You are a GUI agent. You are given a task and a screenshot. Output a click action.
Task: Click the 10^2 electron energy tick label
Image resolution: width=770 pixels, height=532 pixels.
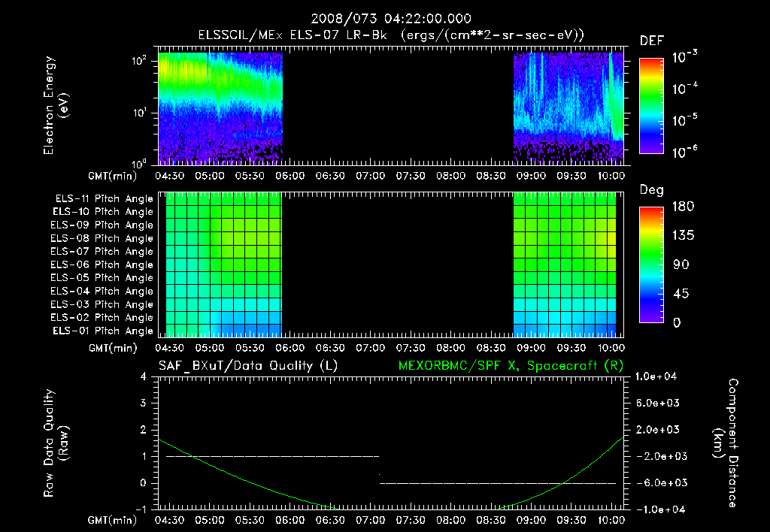coord(140,61)
